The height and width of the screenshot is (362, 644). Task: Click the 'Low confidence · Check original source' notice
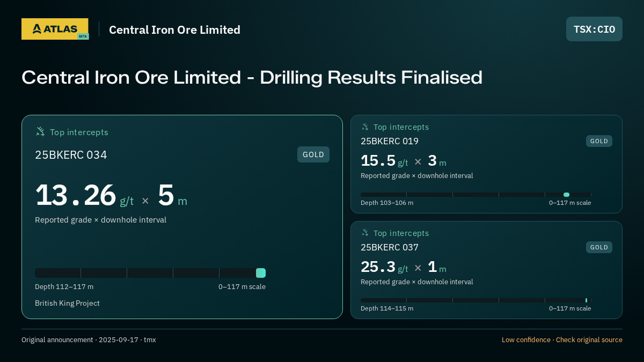click(562, 339)
